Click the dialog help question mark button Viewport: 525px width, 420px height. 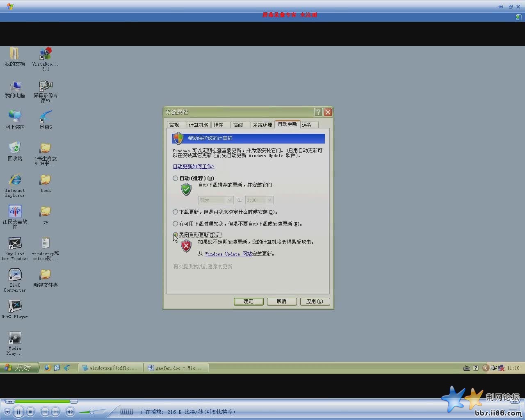click(x=318, y=112)
